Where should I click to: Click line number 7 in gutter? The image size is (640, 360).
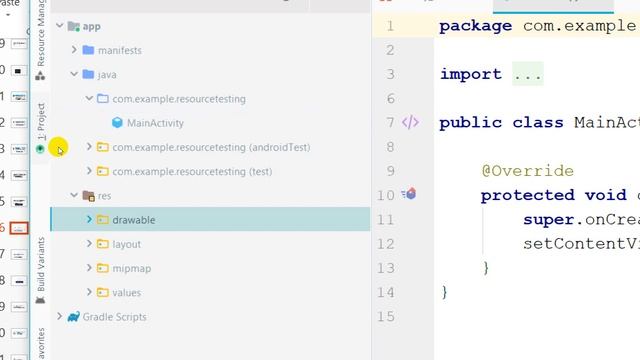pyautogui.click(x=390, y=122)
